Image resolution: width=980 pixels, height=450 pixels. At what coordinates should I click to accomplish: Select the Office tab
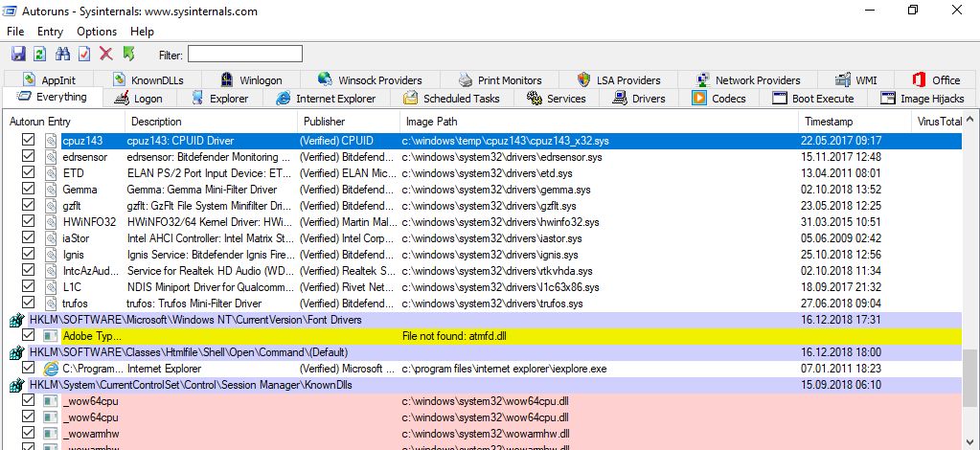pos(937,80)
